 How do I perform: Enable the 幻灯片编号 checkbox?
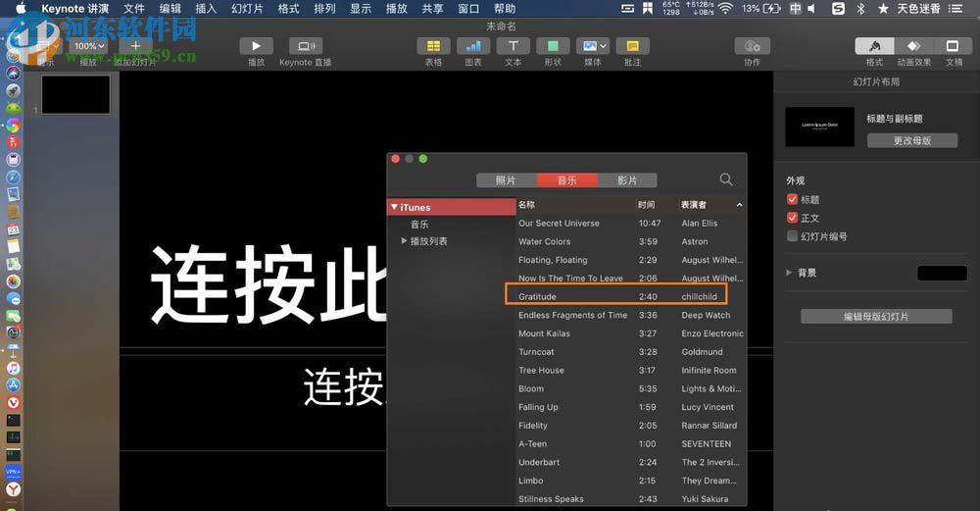coord(793,235)
